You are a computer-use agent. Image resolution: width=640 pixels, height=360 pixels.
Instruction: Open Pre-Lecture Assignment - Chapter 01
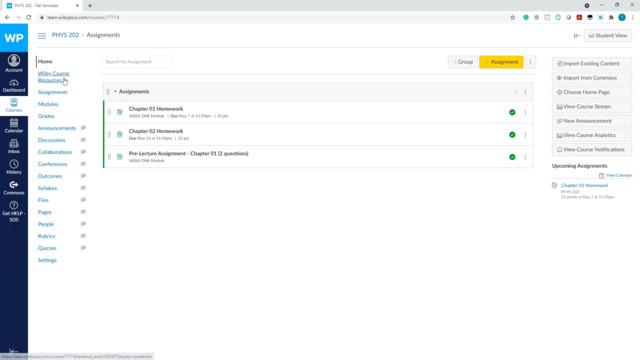189,153
